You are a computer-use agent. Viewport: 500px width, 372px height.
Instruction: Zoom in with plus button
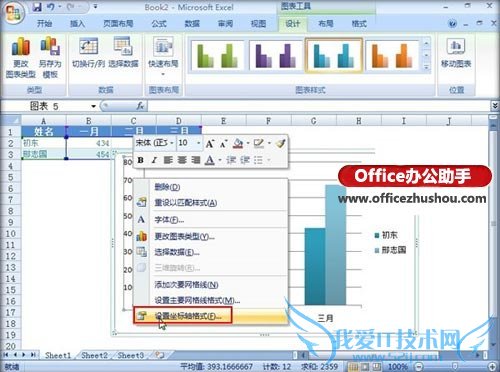(x=493, y=367)
